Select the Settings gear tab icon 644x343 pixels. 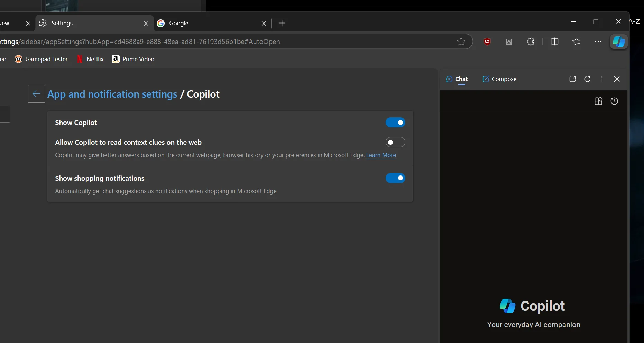coord(43,23)
